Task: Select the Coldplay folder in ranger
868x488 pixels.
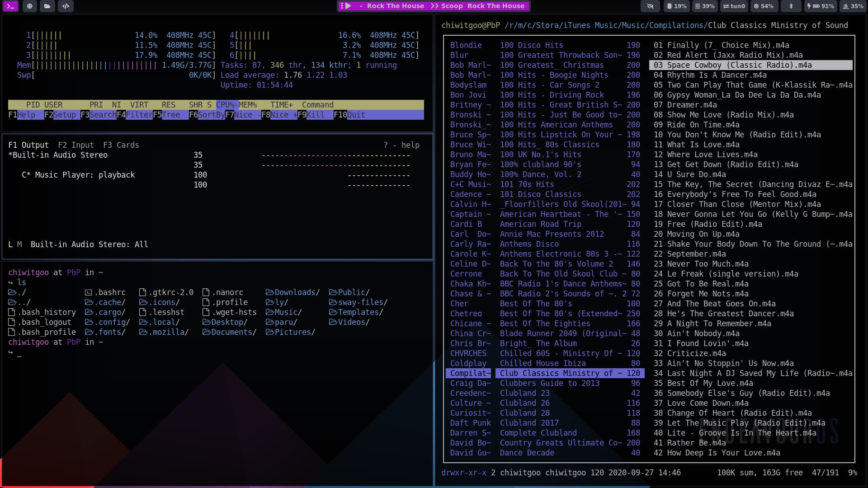Action: (468, 363)
